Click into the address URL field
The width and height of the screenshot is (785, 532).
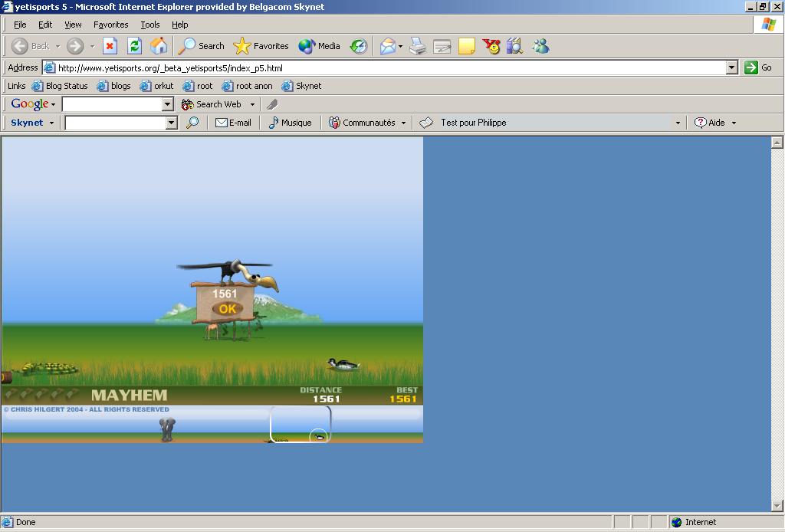coord(384,67)
